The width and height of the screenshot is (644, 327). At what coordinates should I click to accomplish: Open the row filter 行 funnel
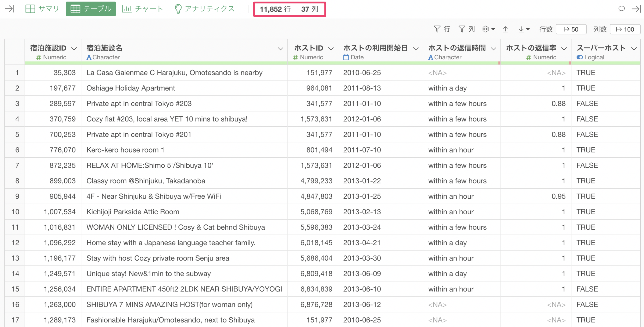coord(442,29)
